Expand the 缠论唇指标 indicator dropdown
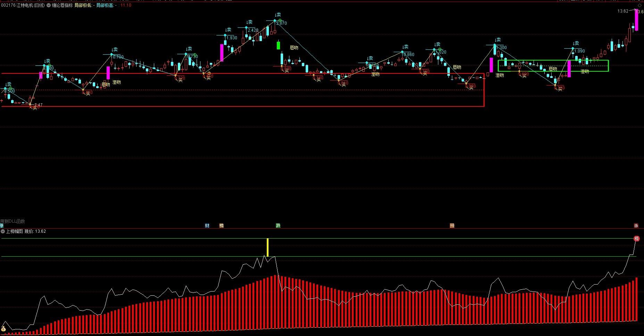The image size is (644, 336). click(x=49, y=6)
